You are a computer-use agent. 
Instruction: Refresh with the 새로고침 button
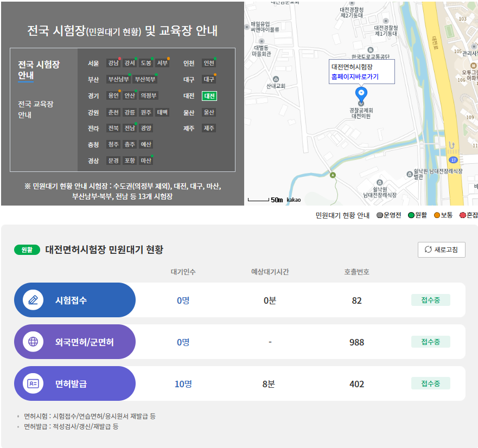point(442,249)
